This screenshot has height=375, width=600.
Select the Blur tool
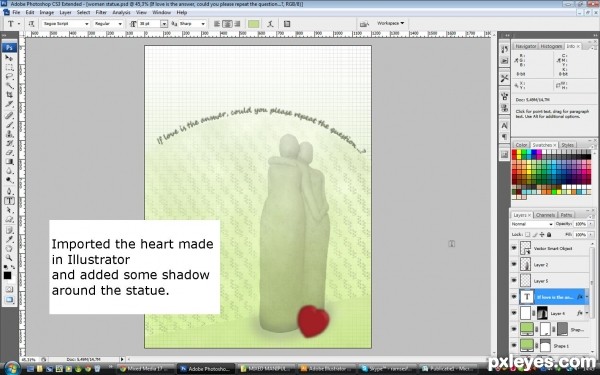click(x=9, y=171)
